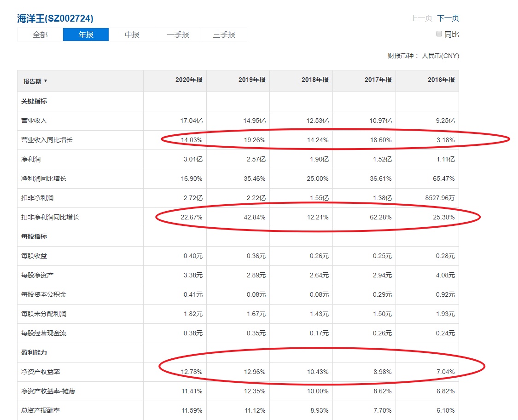The image size is (518, 420).
Task: Enable the 同比 checkbox
Action: 439,34
